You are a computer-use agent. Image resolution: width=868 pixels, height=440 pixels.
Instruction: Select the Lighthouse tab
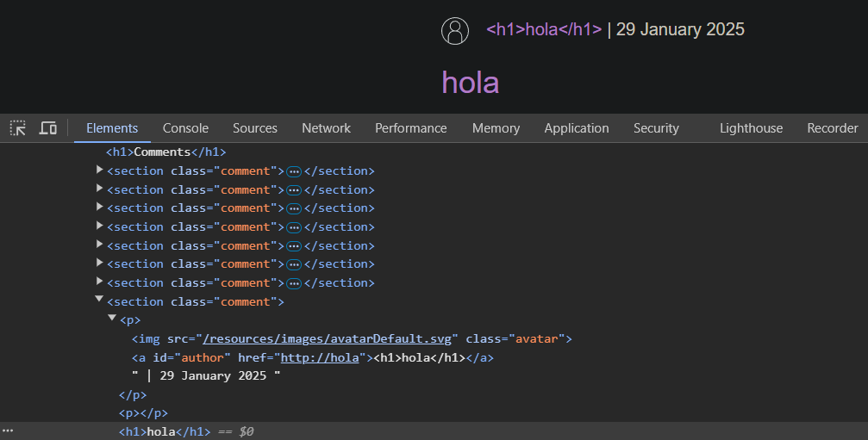[751, 128]
